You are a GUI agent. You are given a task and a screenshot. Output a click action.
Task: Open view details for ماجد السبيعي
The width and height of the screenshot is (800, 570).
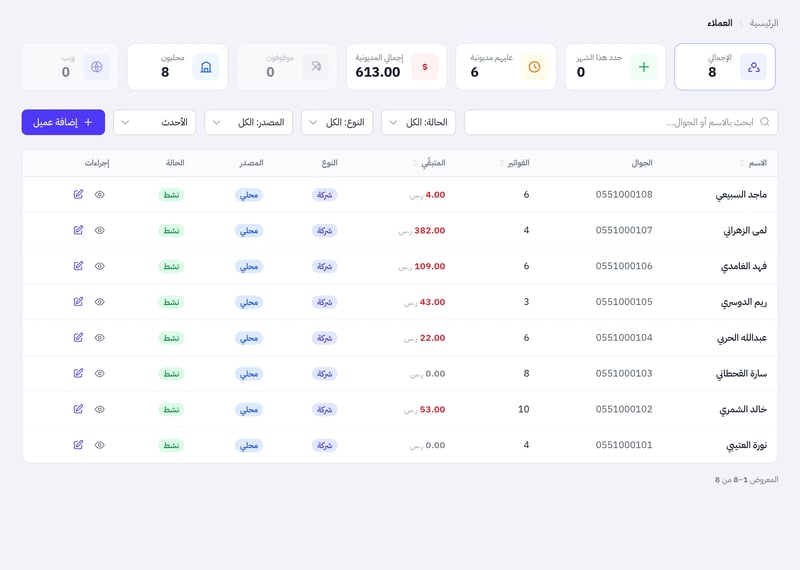(x=99, y=194)
